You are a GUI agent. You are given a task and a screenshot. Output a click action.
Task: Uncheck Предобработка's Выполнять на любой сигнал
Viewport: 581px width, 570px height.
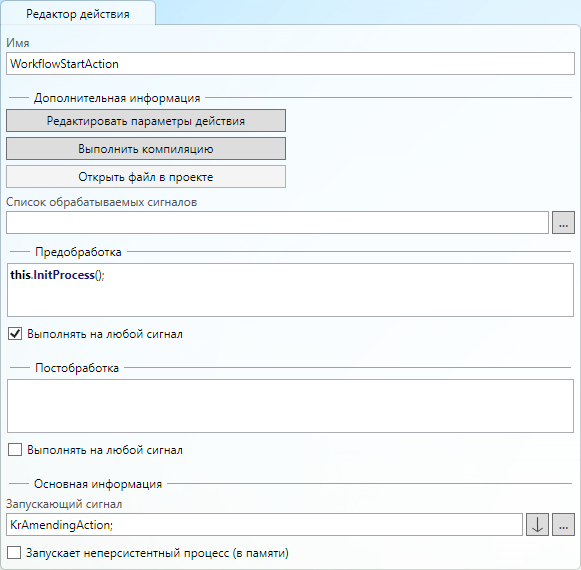pyautogui.click(x=15, y=334)
